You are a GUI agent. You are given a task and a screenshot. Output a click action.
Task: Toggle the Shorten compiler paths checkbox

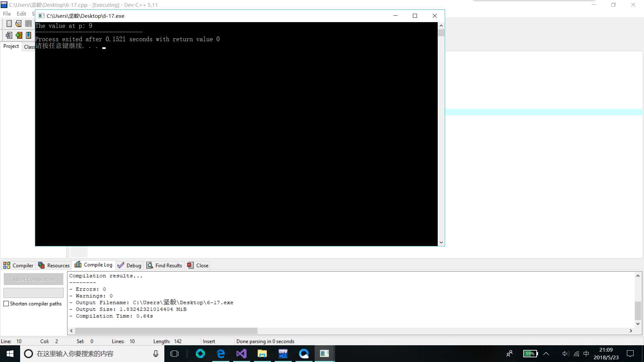tap(6, 304)
